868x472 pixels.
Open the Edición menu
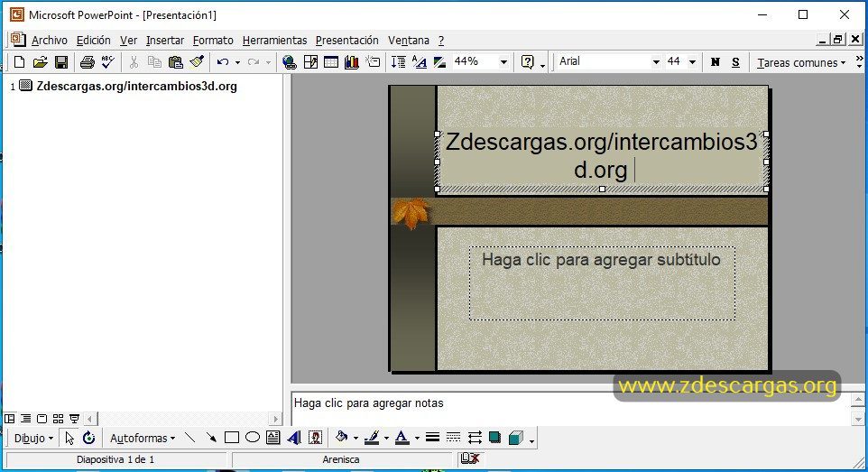(94, 41)
